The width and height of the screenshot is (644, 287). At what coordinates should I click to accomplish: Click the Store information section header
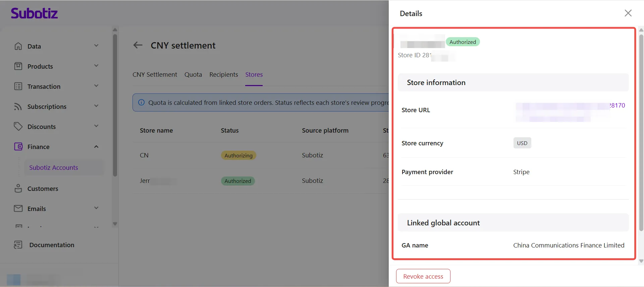click(513, 82)
